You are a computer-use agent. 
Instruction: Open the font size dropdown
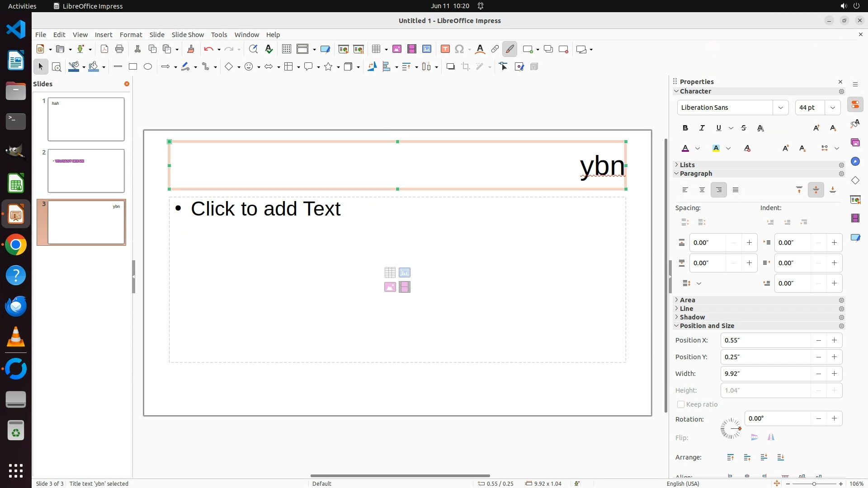[832, 108]
